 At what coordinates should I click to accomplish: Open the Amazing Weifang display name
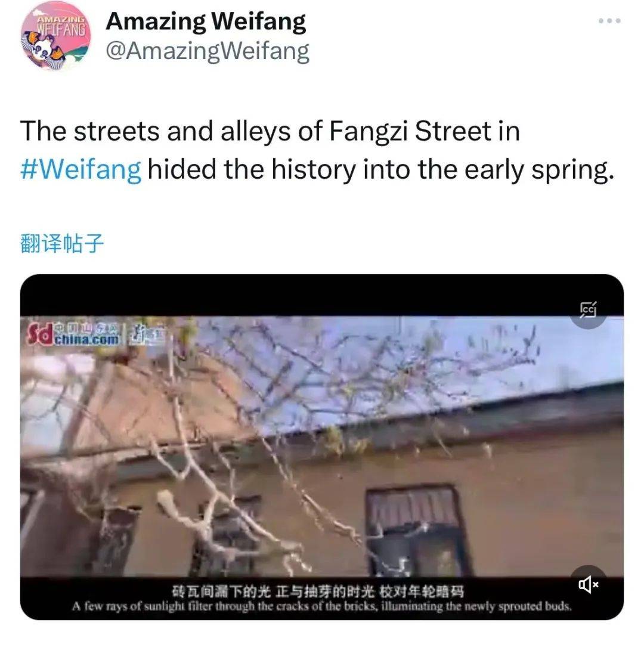coord(206,21)
